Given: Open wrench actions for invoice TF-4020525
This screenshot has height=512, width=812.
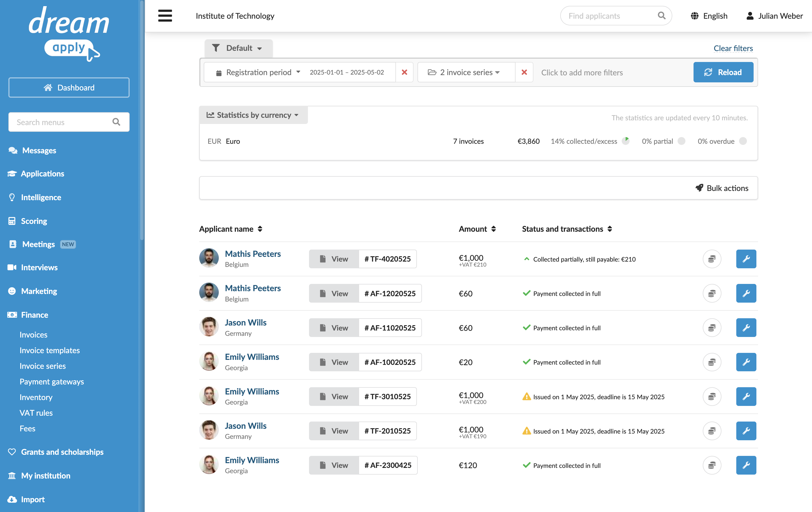Looking at the screenshot, I should (x=746, y=259).
